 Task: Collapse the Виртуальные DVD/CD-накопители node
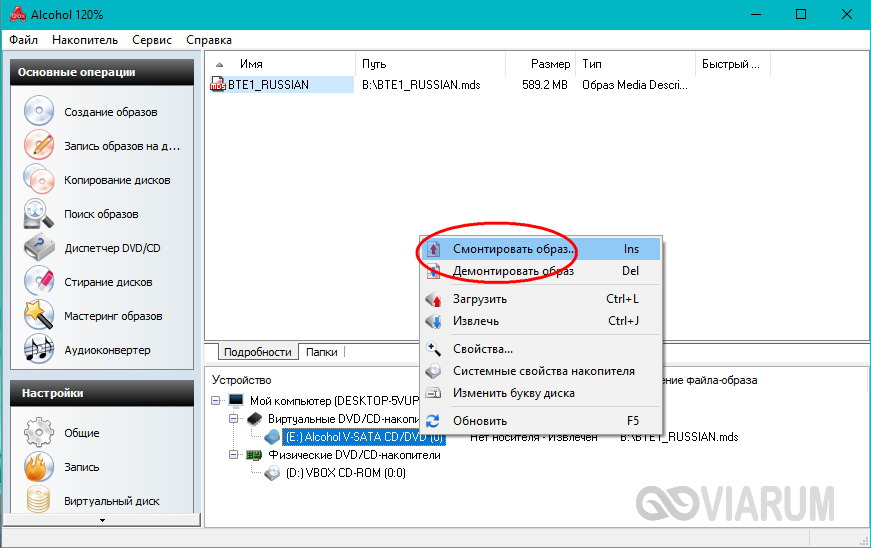(234, 419)
